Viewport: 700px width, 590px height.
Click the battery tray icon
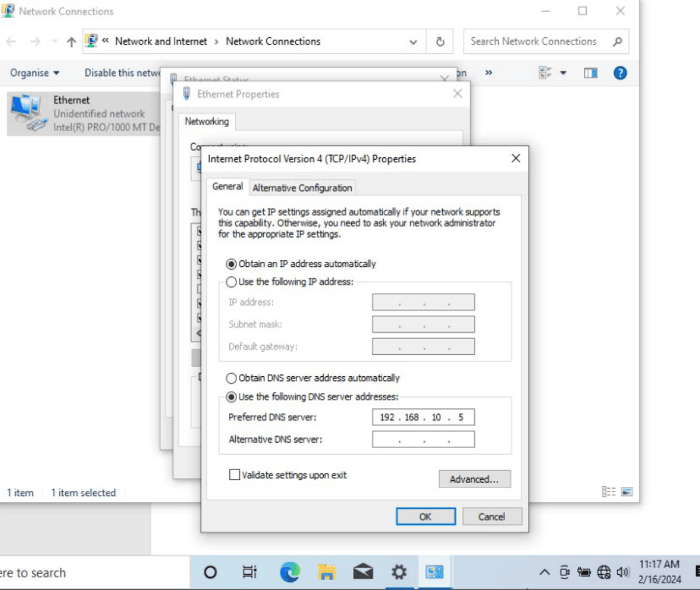pos(584,572)
